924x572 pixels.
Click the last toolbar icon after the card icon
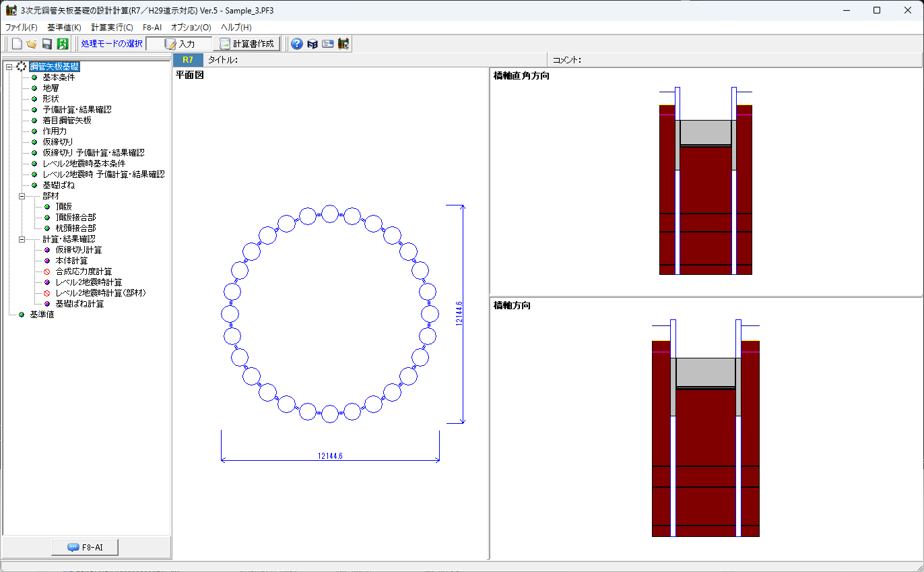click(x=343, y=44)
